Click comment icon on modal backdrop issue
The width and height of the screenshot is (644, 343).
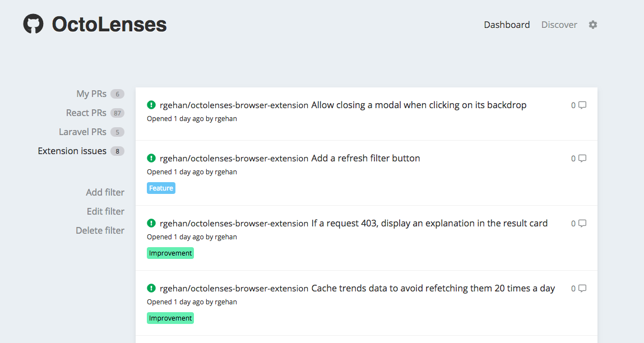tap(582, 105)
